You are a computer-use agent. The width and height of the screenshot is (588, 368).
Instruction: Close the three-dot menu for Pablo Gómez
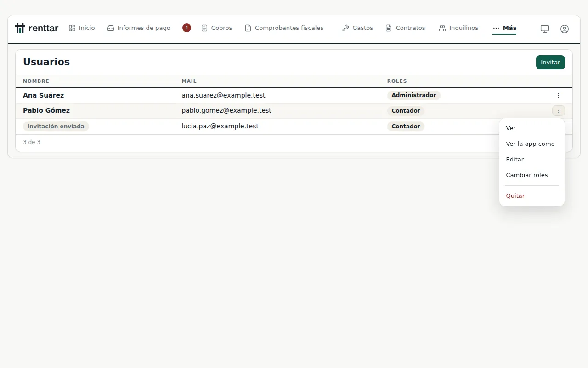[x=559, y=111]
